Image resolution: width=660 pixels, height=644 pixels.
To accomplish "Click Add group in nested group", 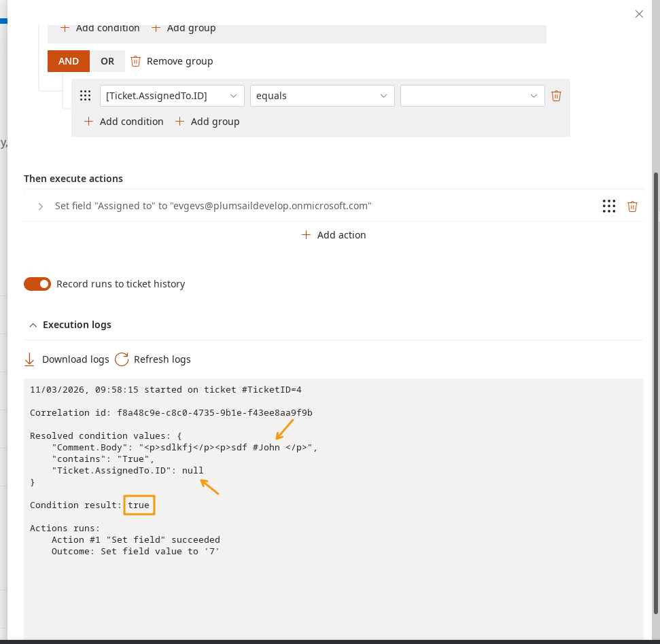I will tap(207, 122).
